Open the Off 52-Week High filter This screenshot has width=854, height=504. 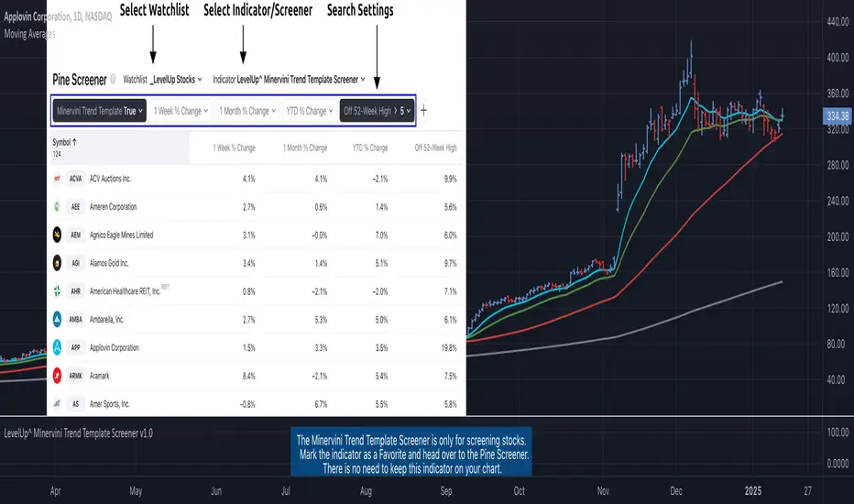tap(377, 111)
